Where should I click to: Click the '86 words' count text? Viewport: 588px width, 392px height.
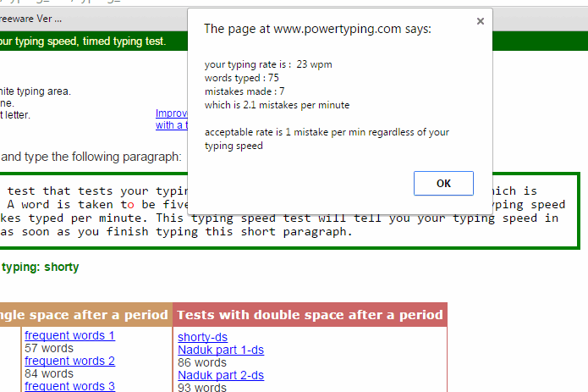coord(202,362)
